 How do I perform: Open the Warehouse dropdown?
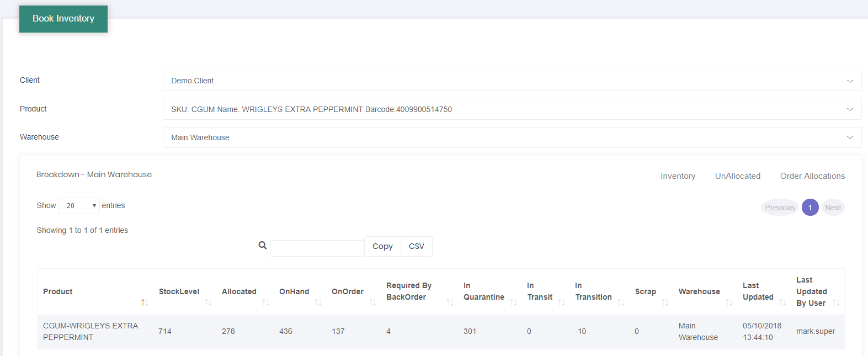pos(512,137)
